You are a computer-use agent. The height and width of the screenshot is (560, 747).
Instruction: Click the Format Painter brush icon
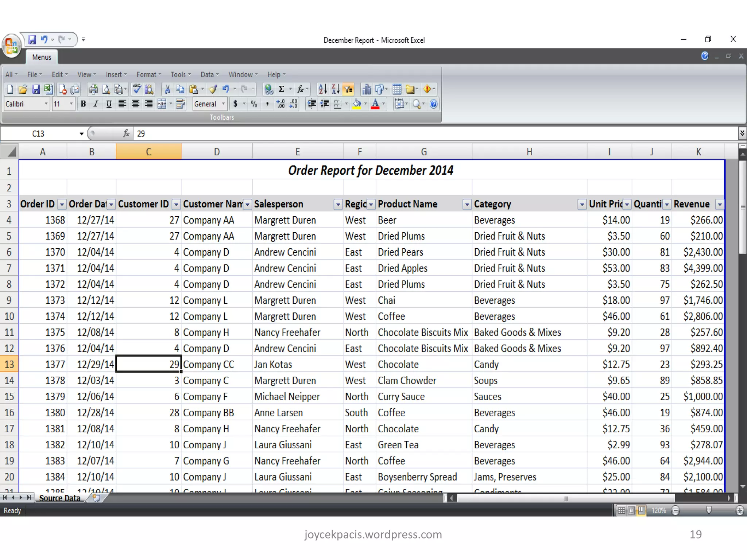point(213,89)
